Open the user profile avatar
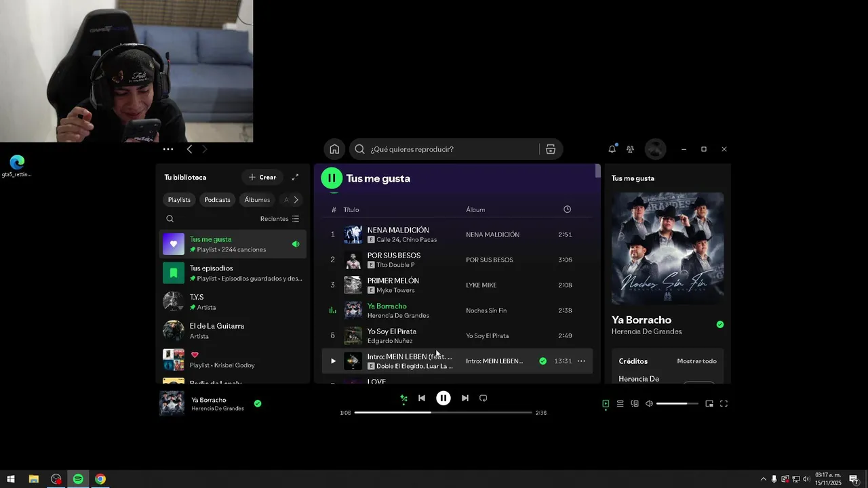 (x=655, y=149)
